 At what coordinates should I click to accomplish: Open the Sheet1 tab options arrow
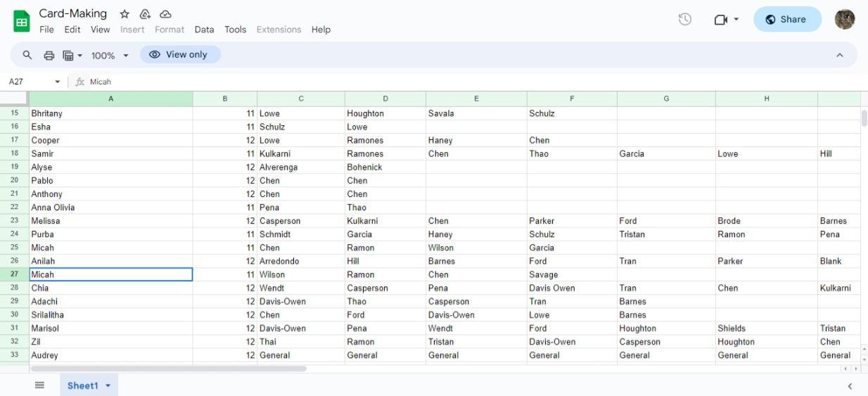108,385
